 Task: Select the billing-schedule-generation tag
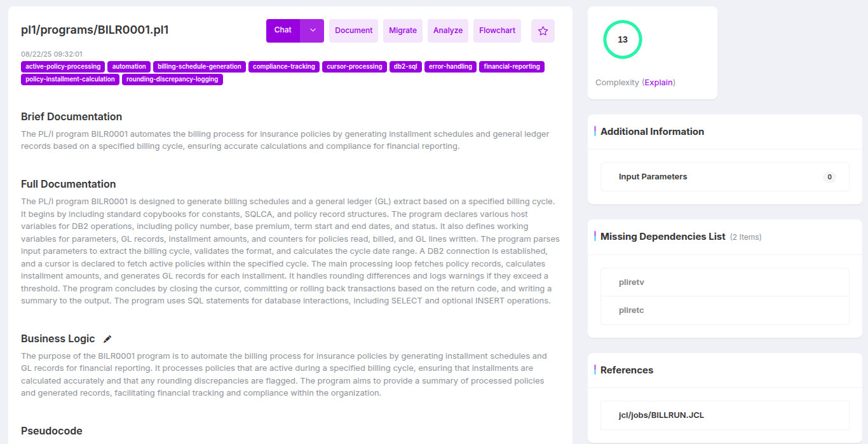[x=200, y=67]
